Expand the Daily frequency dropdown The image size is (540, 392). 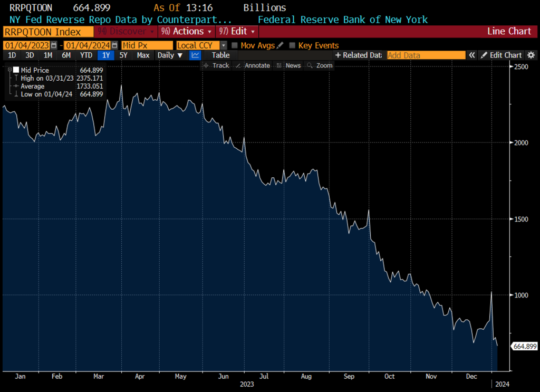(170, 55)
